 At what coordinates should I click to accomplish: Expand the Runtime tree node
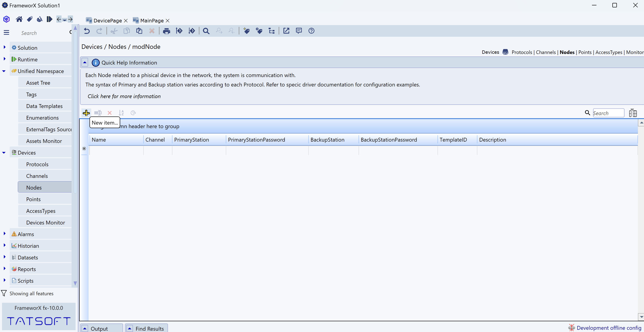point(4,59)
